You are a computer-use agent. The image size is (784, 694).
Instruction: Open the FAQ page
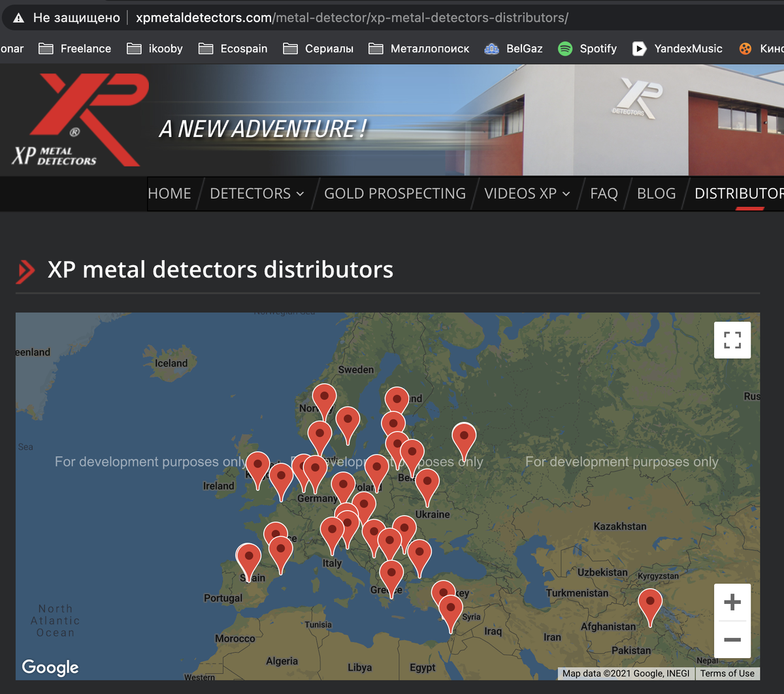pyautogui.click(x=604, y=194)
